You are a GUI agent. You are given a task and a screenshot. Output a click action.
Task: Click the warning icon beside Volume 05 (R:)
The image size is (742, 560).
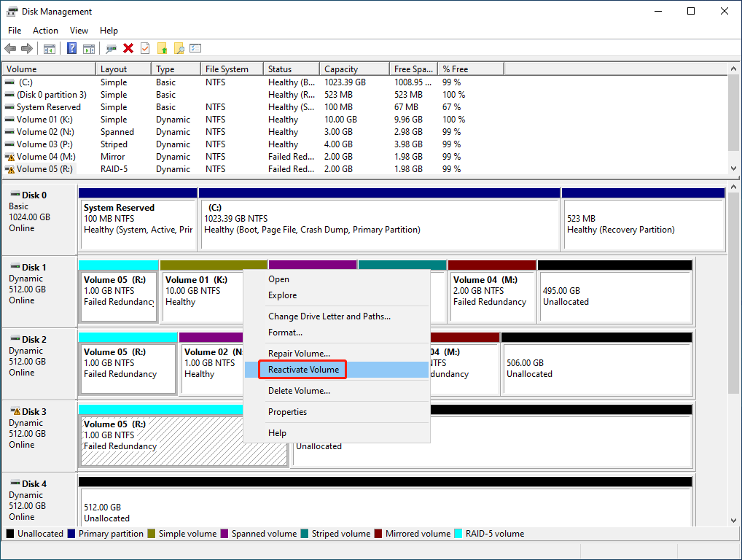click(10, 169)
